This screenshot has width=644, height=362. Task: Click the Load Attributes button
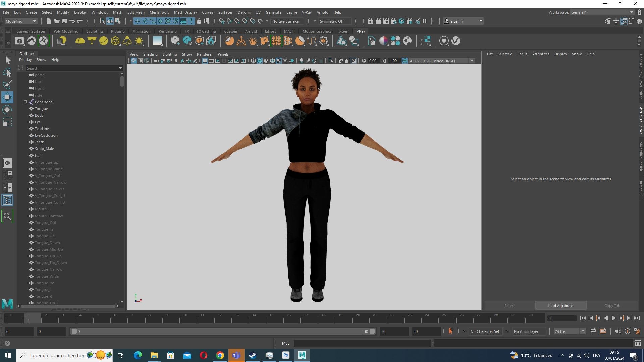pyautogui.click(x=560, y=306)
